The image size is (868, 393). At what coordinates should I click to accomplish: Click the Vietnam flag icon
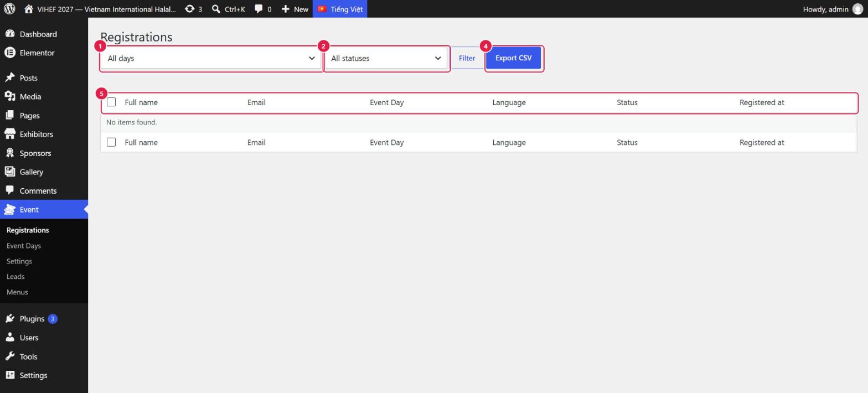click(322, 9)
